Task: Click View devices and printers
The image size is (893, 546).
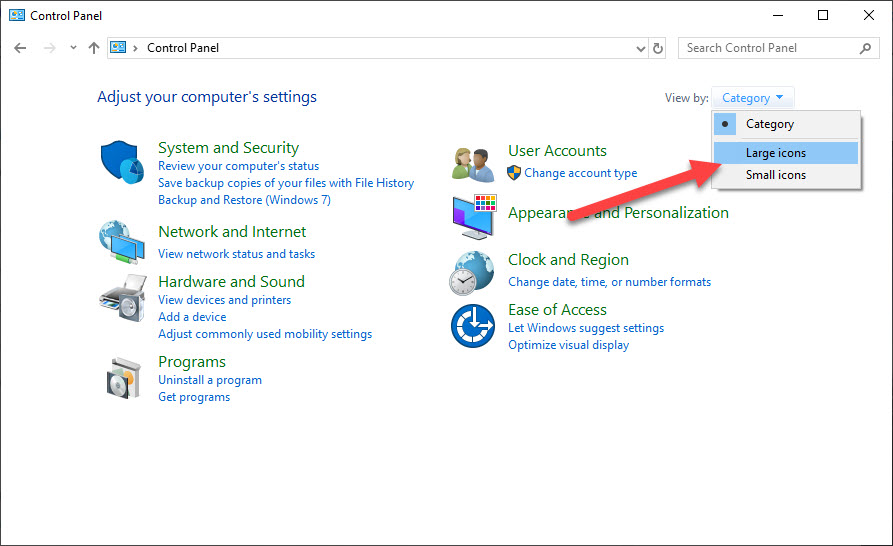Action: pos(224,300)
